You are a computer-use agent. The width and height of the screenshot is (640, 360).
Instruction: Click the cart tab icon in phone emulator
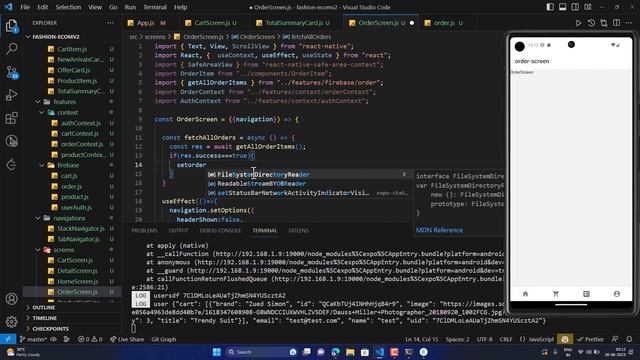556,294
